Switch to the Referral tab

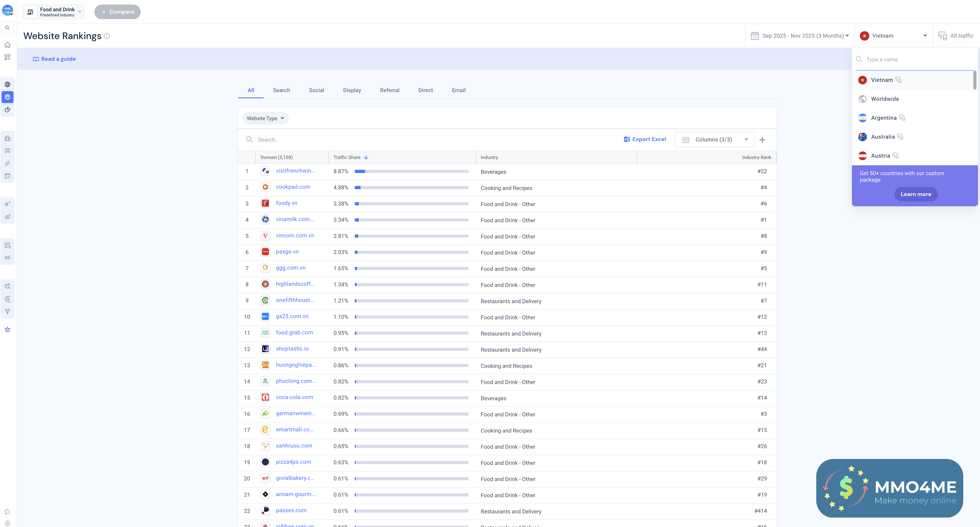[389, 90]
